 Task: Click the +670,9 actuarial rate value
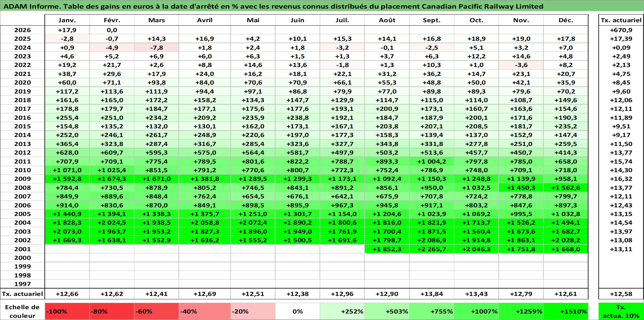pos(621,30)
